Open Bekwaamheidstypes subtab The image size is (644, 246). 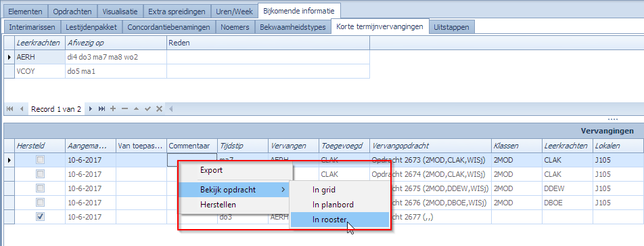(292, 28)
